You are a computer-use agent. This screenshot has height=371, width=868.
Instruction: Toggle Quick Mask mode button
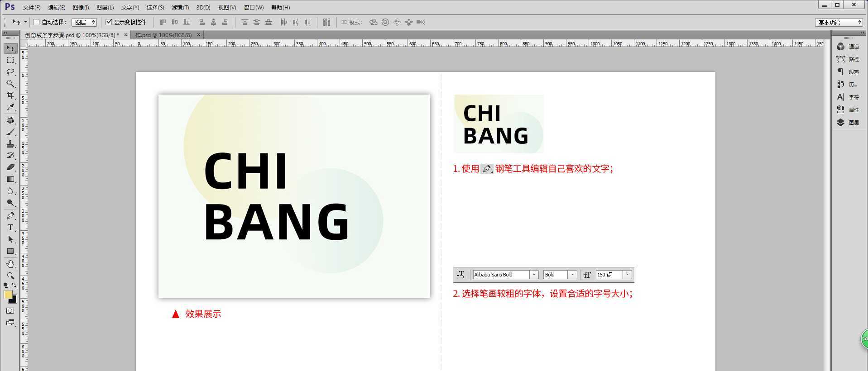click(10, 311)
